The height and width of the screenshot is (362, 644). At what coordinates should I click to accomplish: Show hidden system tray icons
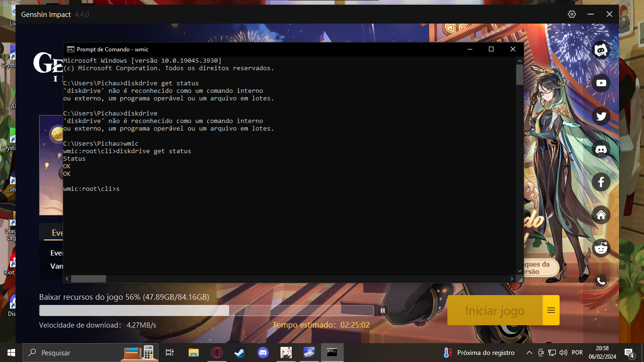[x=529, y=353]
